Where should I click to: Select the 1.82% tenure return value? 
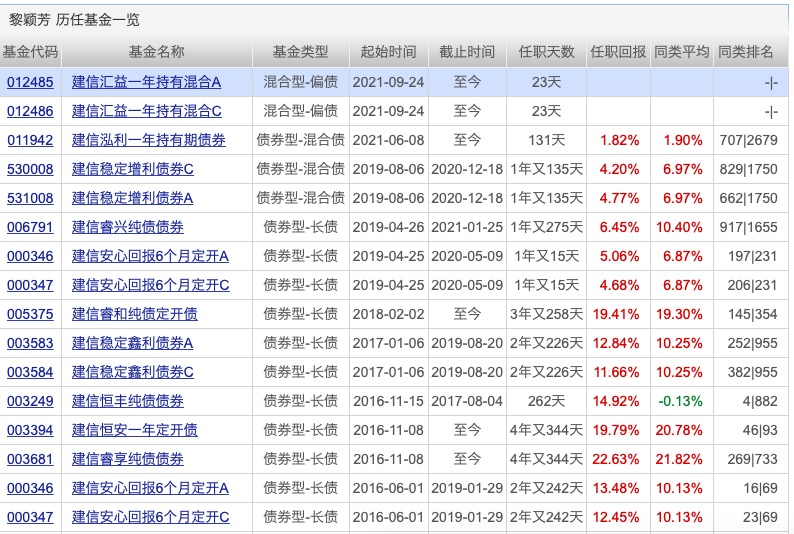619,140
